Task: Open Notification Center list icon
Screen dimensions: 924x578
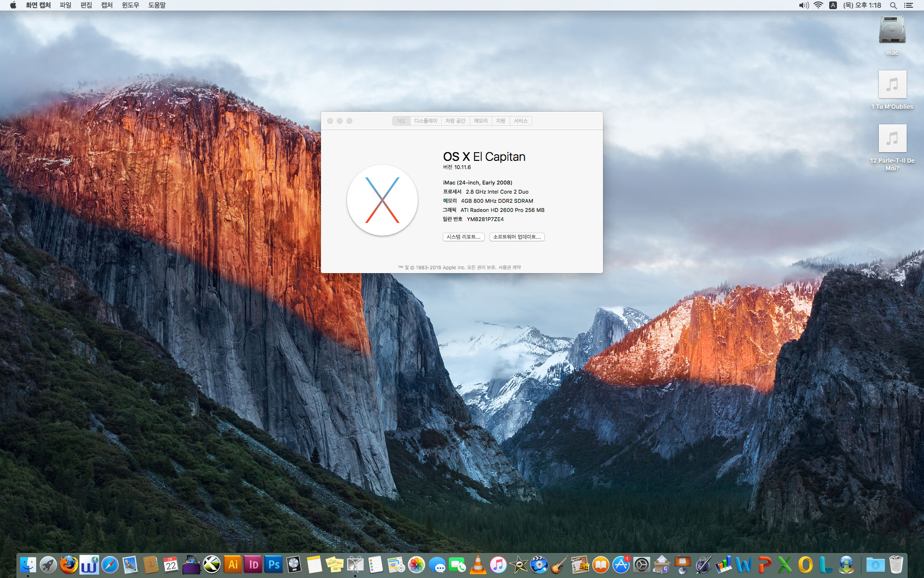Action: point(909,5)
